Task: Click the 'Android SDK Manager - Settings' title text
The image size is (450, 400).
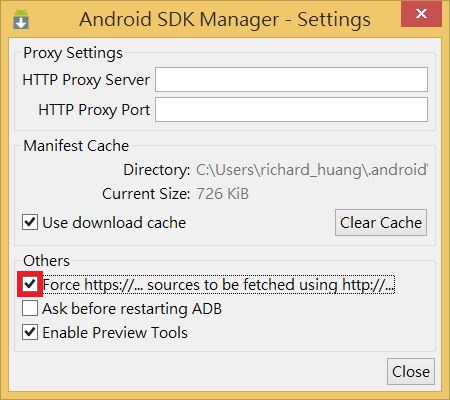Action: tap(225, 19)
